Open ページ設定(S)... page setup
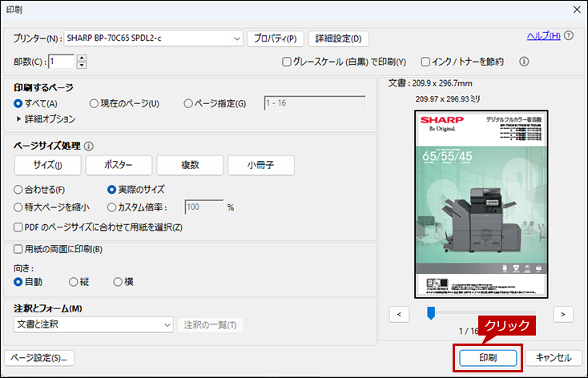 [x=39, y=358]
